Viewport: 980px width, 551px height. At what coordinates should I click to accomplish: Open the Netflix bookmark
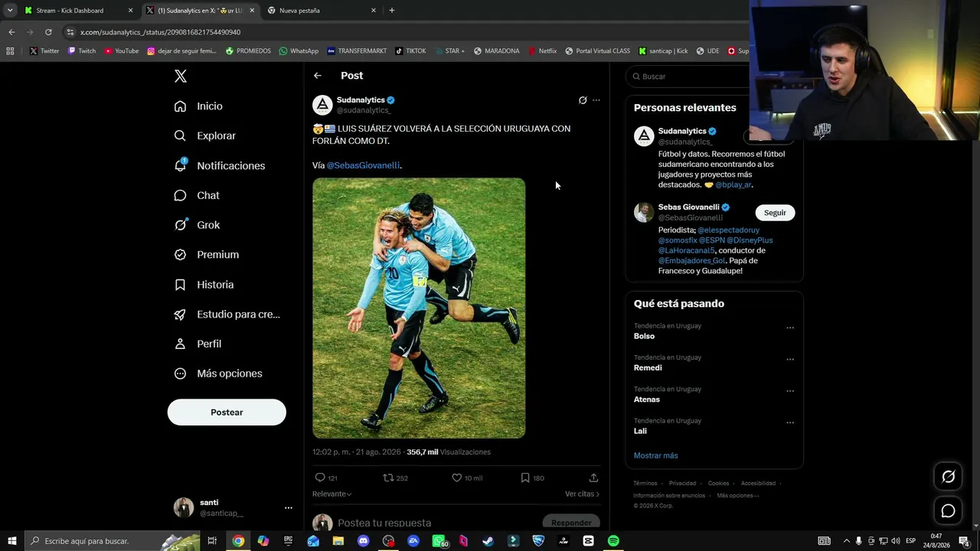tap(542, 51)
